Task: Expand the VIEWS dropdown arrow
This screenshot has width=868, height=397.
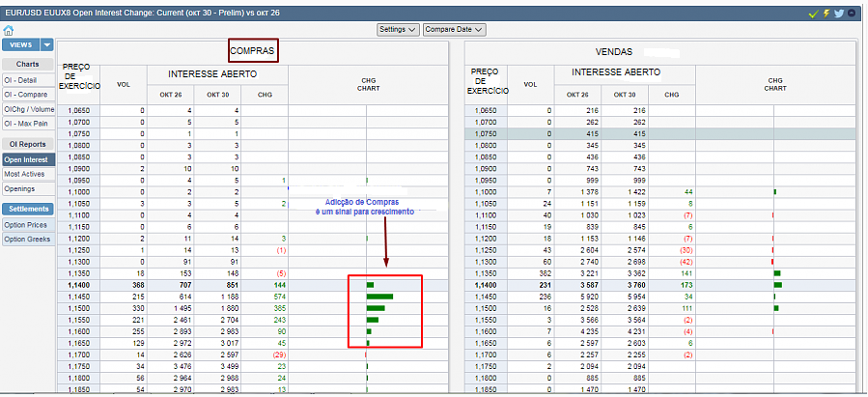Action: [x=46, y=45]
